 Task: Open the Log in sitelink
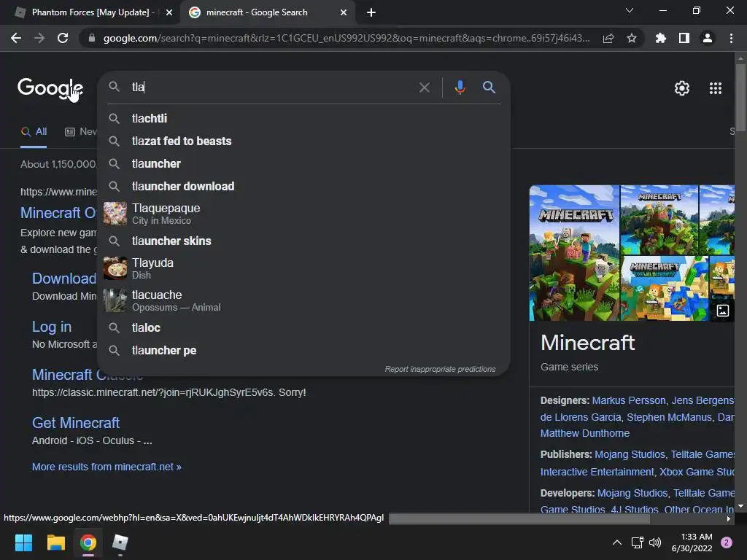click(x=52, y=327)
